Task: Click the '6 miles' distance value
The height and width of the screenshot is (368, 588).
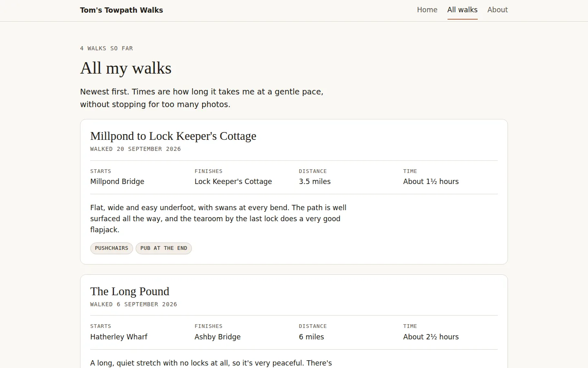Action: 312,337
